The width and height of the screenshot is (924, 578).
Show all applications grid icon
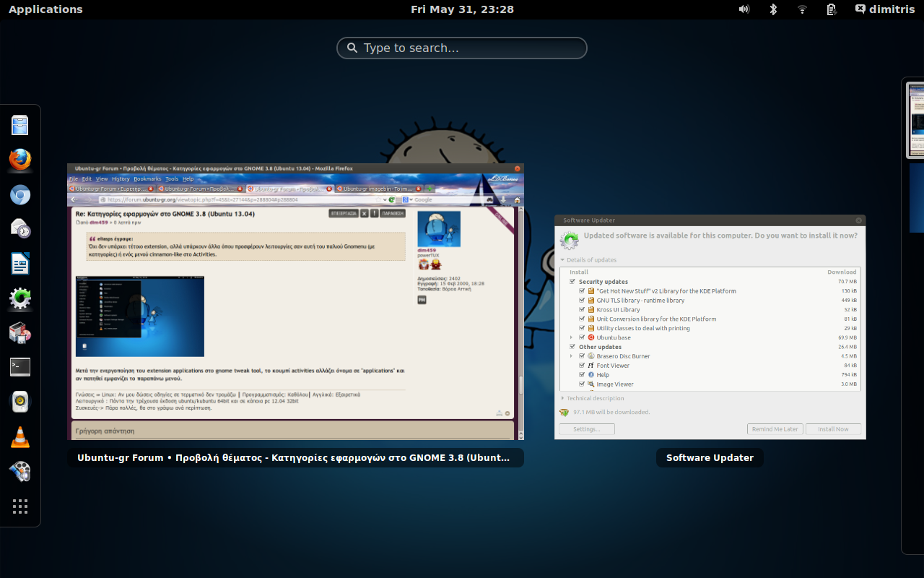[20, 506]
